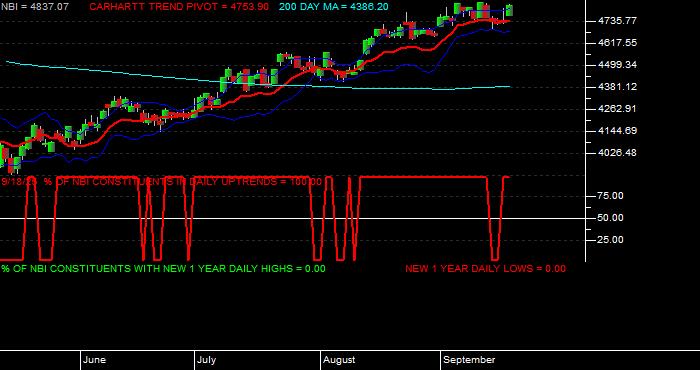Click the 4617.55 price axis label
This screenshot has height=370, width=700.
point(617,43)
